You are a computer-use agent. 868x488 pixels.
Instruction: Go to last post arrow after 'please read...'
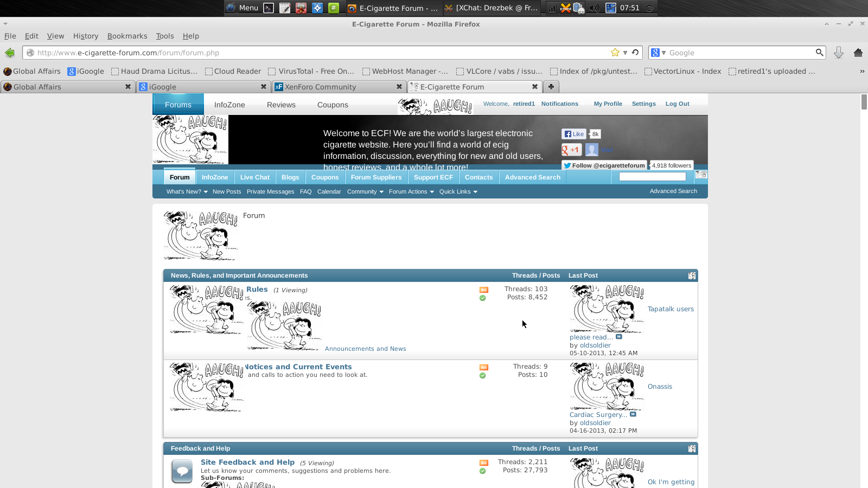click(x=619, y=337)
